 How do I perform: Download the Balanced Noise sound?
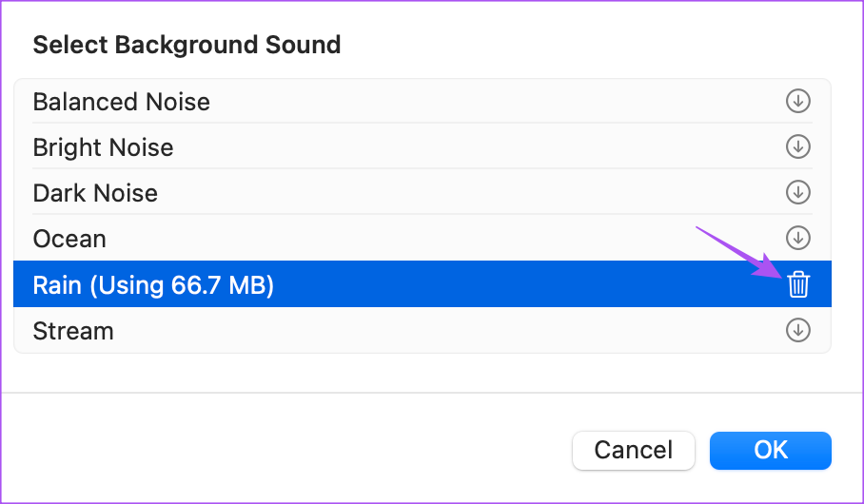coord(797,101)
